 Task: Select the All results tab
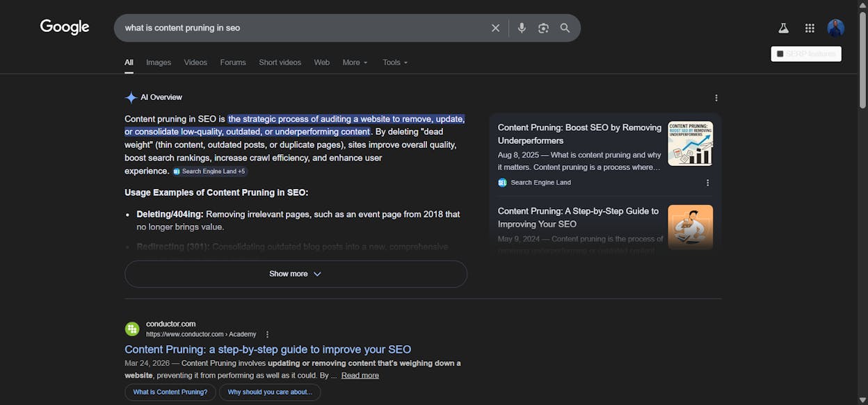[x=129, y=63]
